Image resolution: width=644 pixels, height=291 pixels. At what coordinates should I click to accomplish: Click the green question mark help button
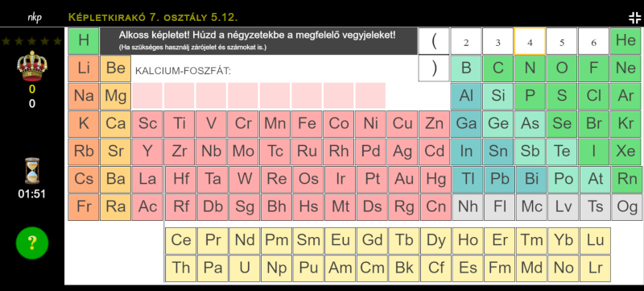[32, 243]
